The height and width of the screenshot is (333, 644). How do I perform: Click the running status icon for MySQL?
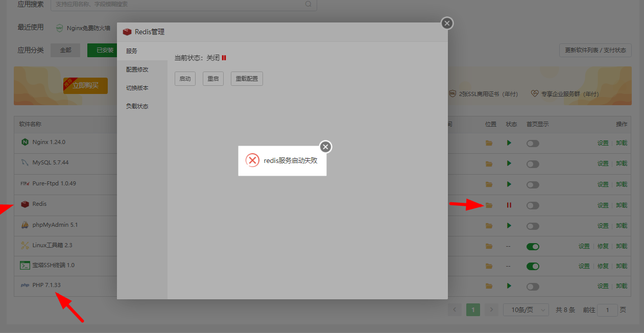[x=509, y=163]
